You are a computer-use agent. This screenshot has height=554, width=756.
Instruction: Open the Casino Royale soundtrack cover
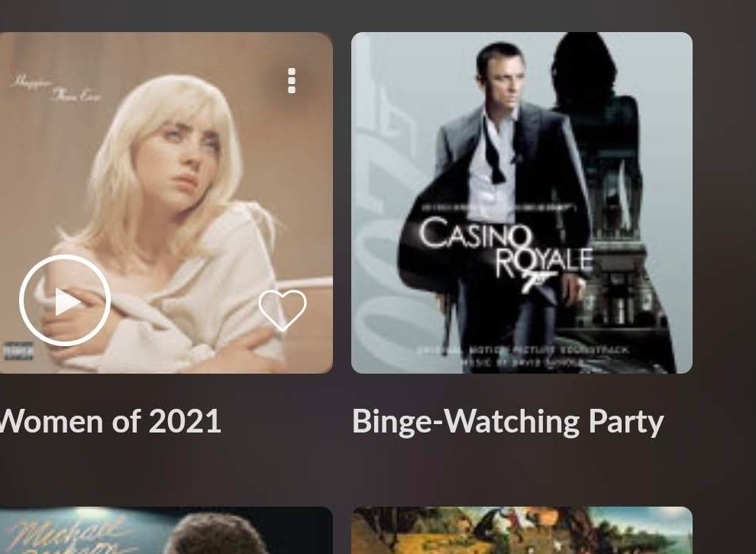click(522, 202)
